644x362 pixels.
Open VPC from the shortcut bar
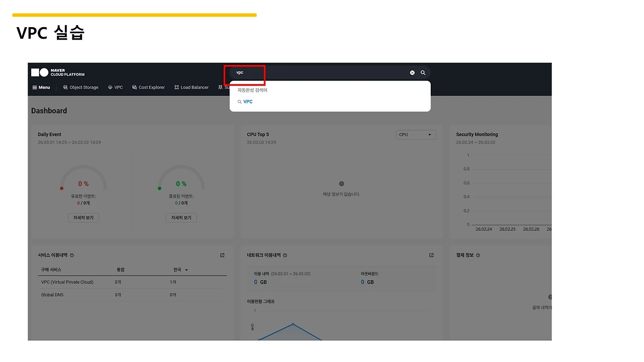coord(115,87)
